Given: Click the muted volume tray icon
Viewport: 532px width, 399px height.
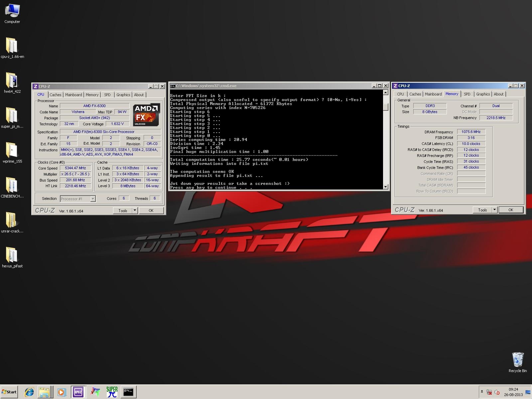Looking at the screenshot, I should click(x=497, y=392).
